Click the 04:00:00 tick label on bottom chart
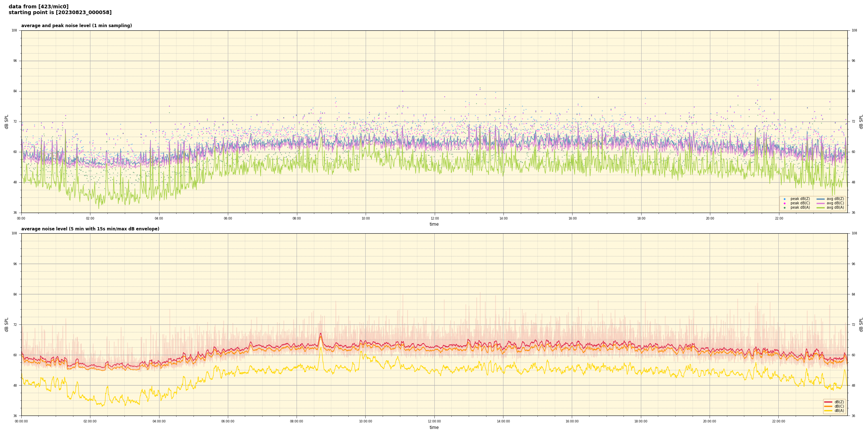This screenshot has height=434, width=868. pos(159,421)
